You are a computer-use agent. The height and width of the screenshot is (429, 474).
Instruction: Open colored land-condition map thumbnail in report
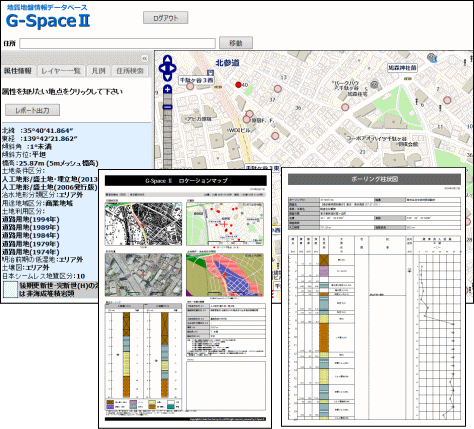[225, 275]
